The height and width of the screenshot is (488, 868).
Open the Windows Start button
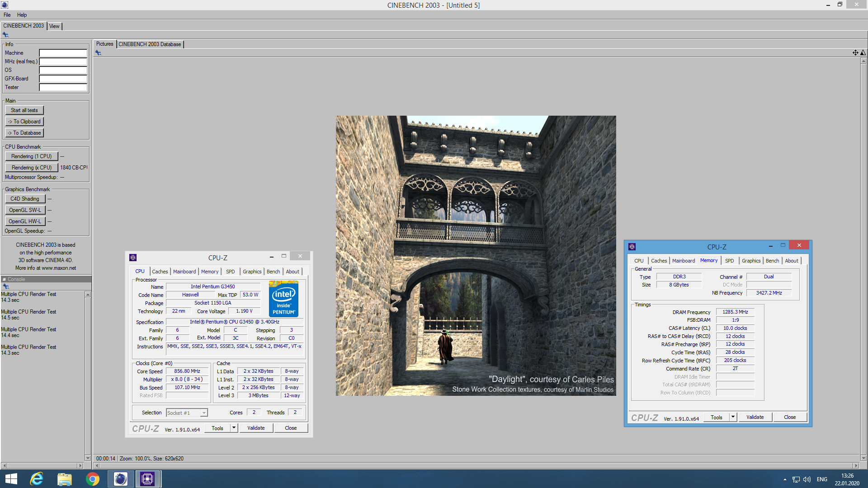click(x=11, y=479)
